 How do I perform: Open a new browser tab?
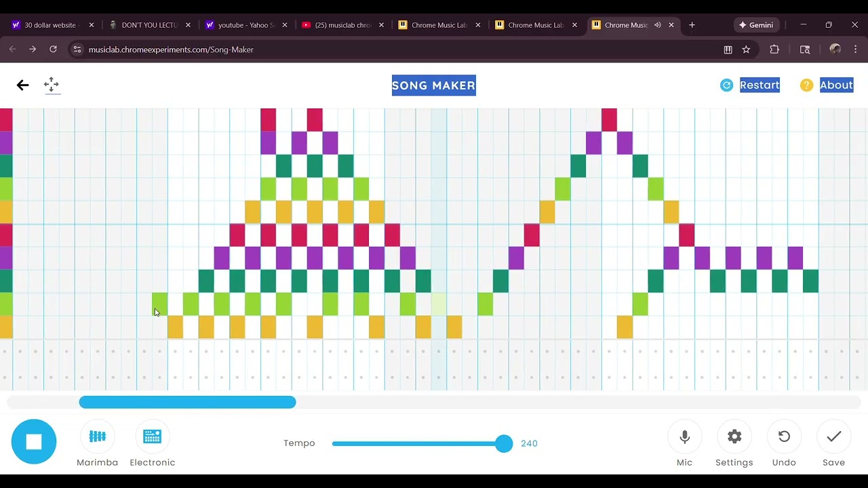692,25
